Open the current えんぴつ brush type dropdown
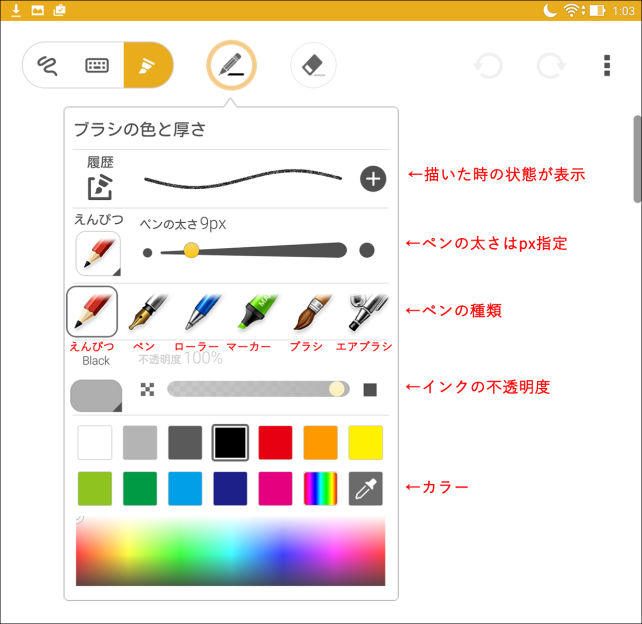 pyautogui.click(x=98, y=254)
